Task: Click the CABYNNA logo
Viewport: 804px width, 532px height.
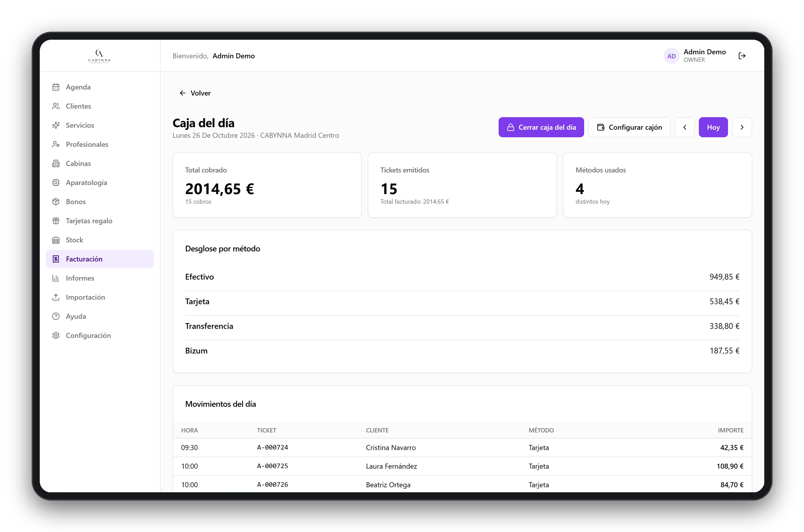Action: (99, 56)
